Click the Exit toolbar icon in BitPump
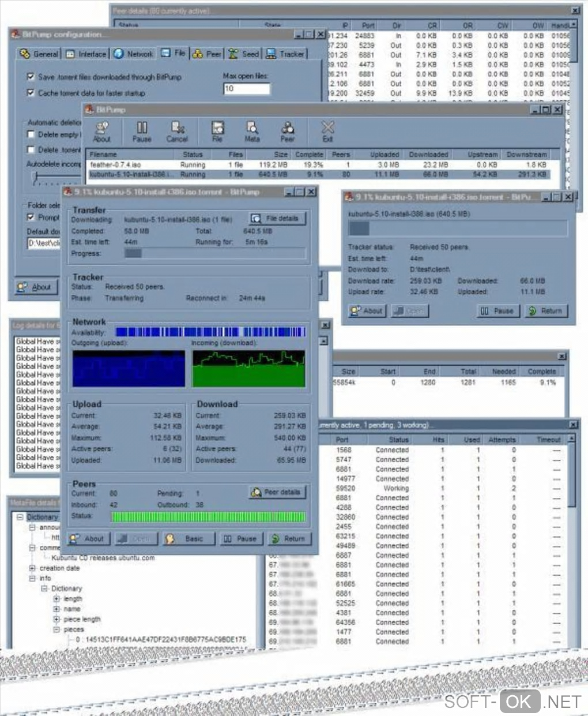 [x=327, y=132]
